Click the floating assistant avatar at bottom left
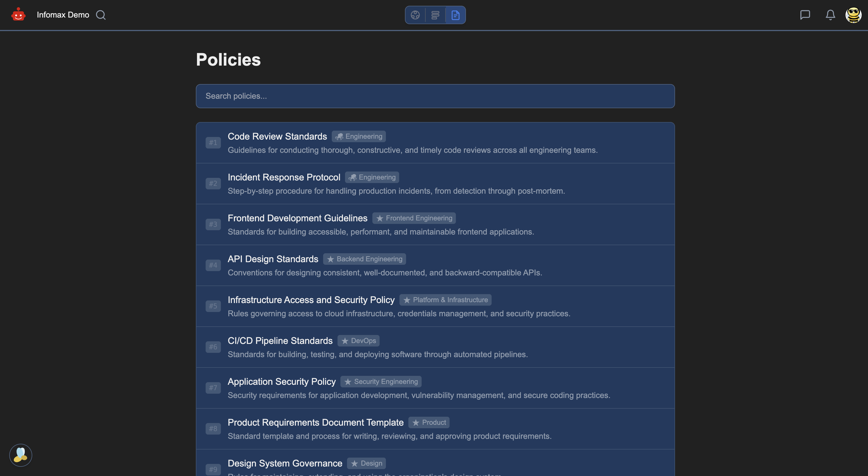 [x=20, y=455]
